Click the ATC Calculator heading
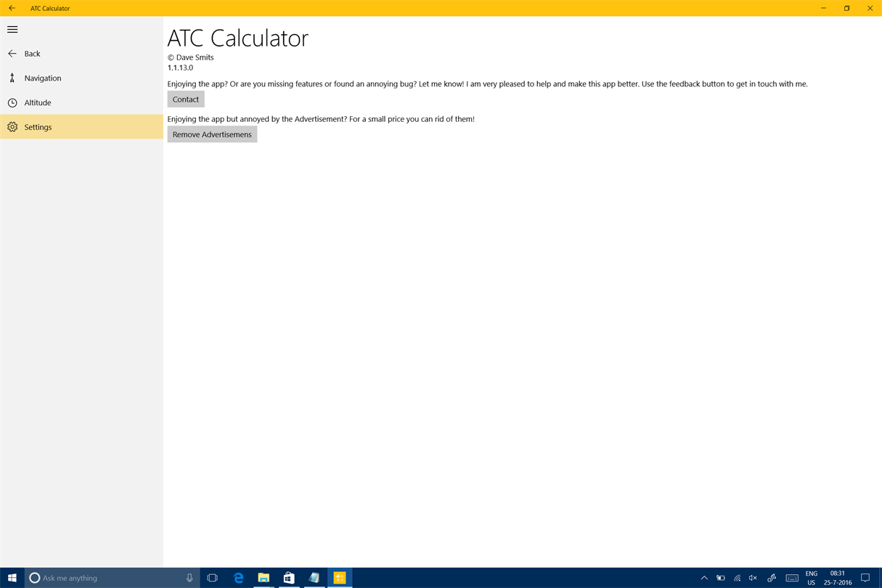 (238, 38)
